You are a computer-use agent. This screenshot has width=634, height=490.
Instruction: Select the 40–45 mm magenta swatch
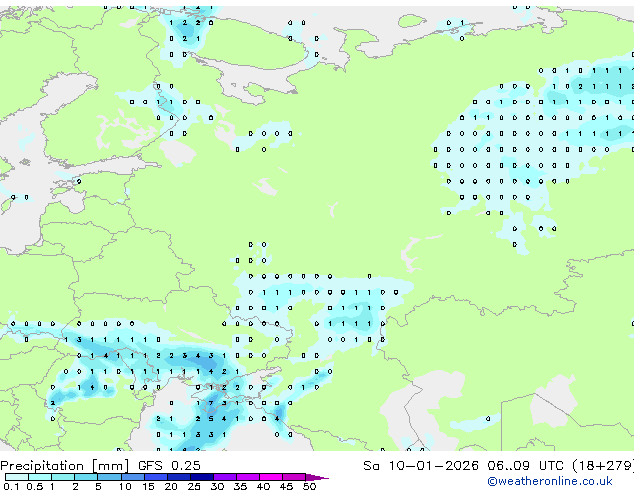tap(271, 477)
